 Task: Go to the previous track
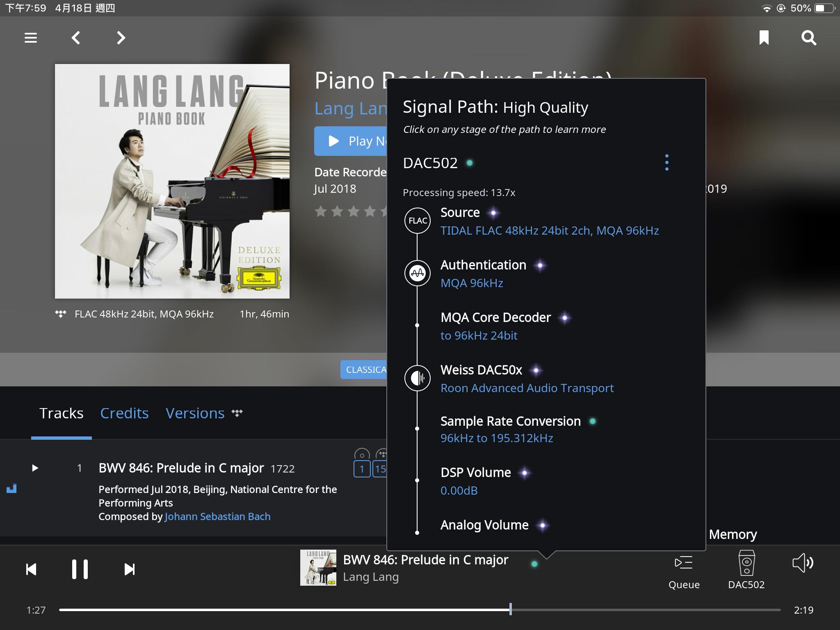point(31,569)
